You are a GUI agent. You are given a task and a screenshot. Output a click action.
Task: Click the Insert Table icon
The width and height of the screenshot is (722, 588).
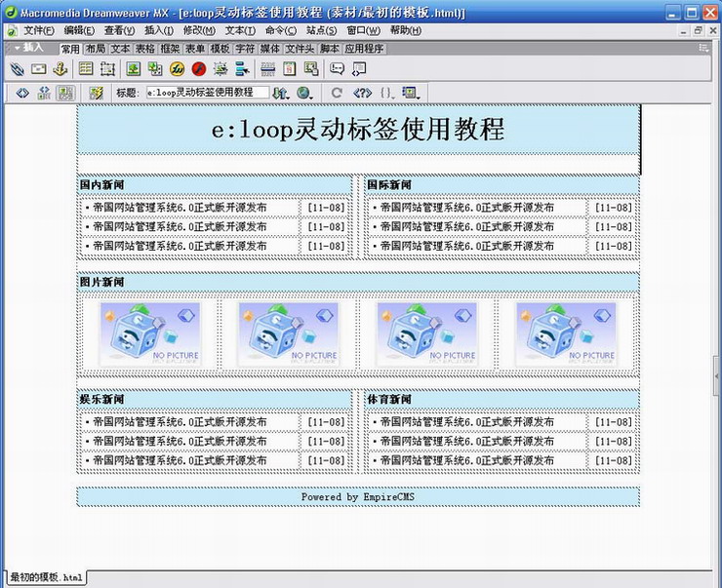tap(86, 68)
